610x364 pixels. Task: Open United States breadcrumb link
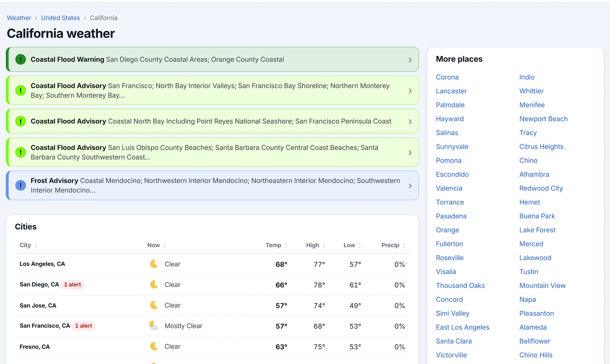pyautogui.click(x=61, y=18)
